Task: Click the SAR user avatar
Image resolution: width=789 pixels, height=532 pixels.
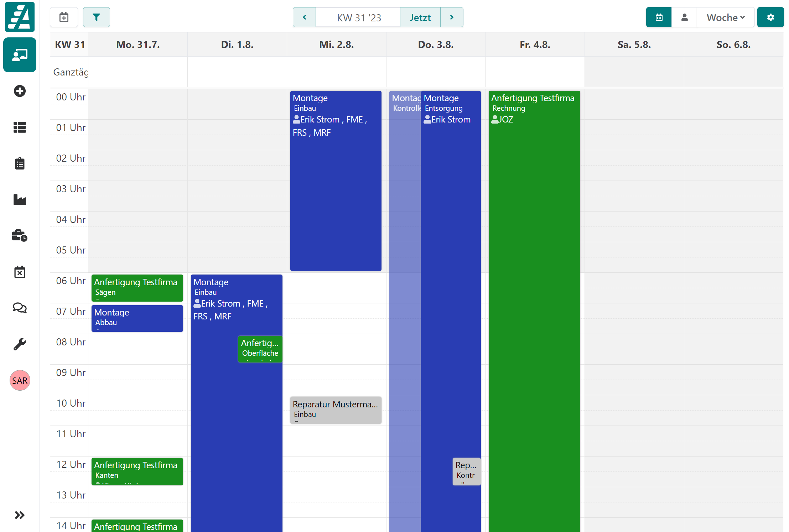Action: click(20, 380)
